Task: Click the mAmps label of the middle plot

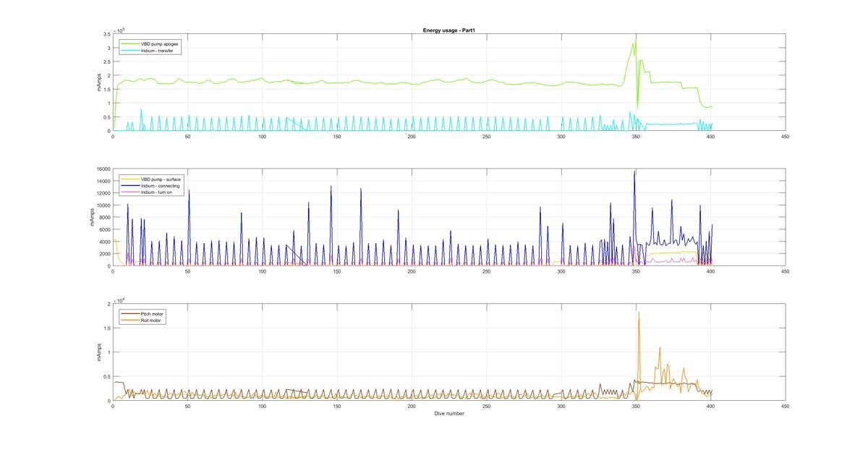Action: [x=93, y=218]
